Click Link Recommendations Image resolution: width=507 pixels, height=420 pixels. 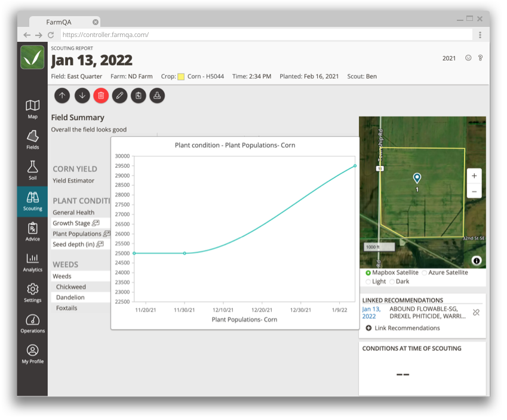(403, 328)
